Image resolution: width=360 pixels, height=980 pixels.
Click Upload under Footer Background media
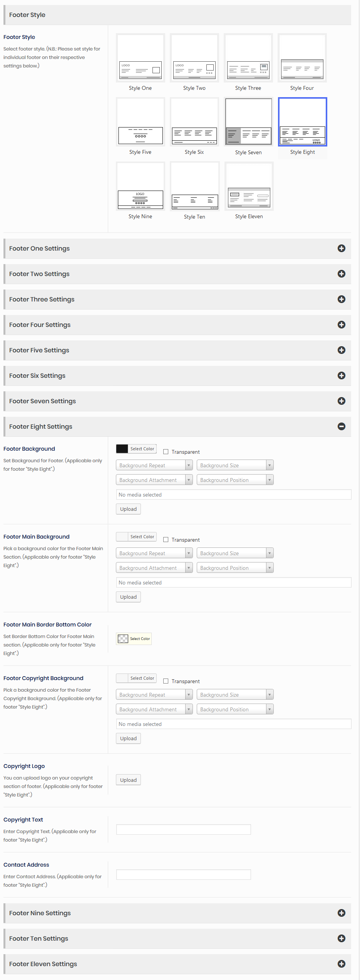(x=128, y=509)
